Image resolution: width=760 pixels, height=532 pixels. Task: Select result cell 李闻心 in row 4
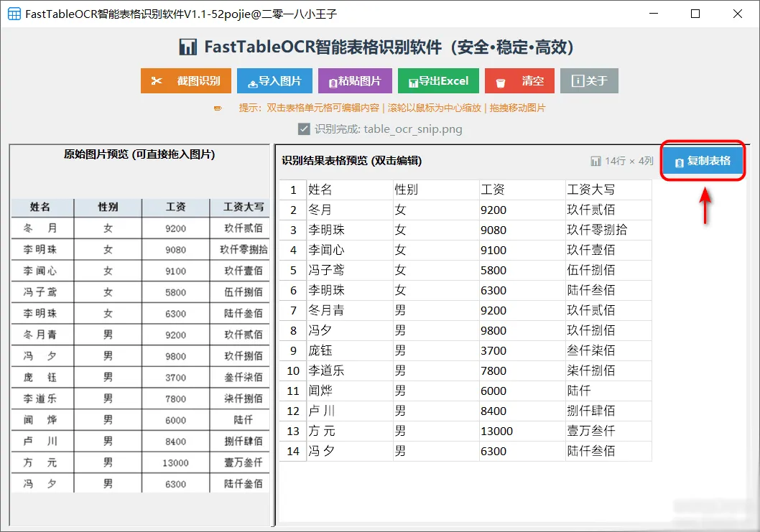(x=349, y=250)
